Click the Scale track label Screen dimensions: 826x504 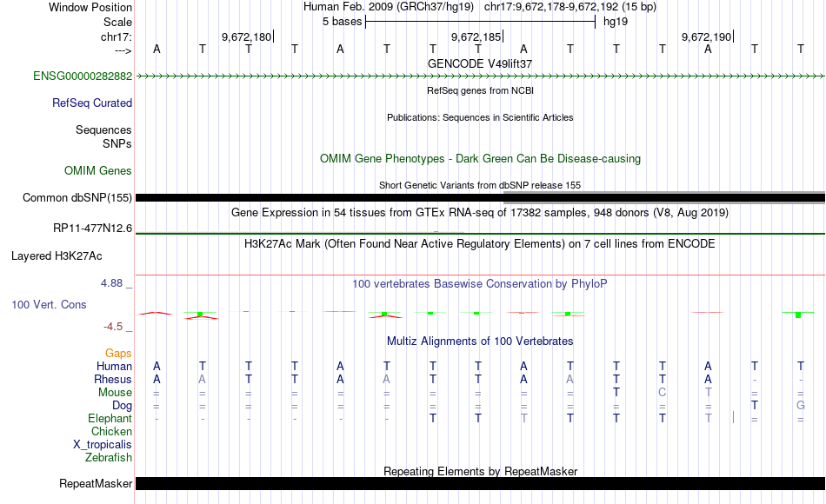pyautogui.click(x=118, y=22)
